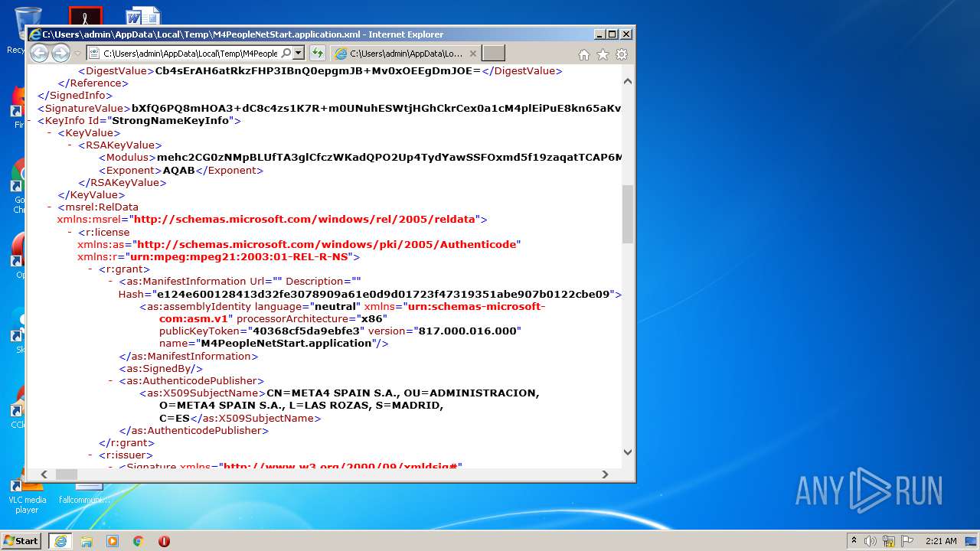Click the search magnifier in the address bar
980x551 pixels.
coord(286,54)
